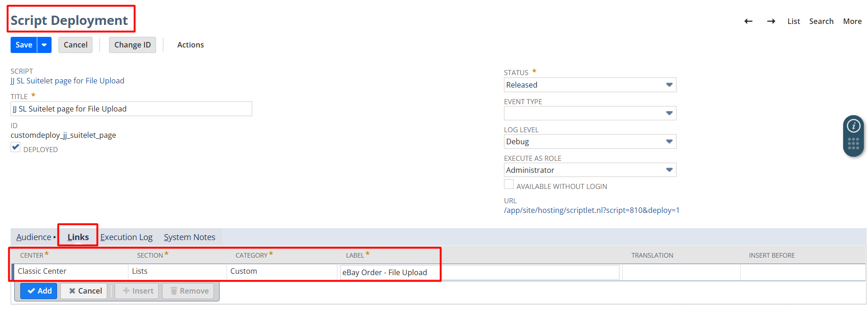Open the System Notes tab
This screenshot has height=312, width=868.
pos(189,237)
